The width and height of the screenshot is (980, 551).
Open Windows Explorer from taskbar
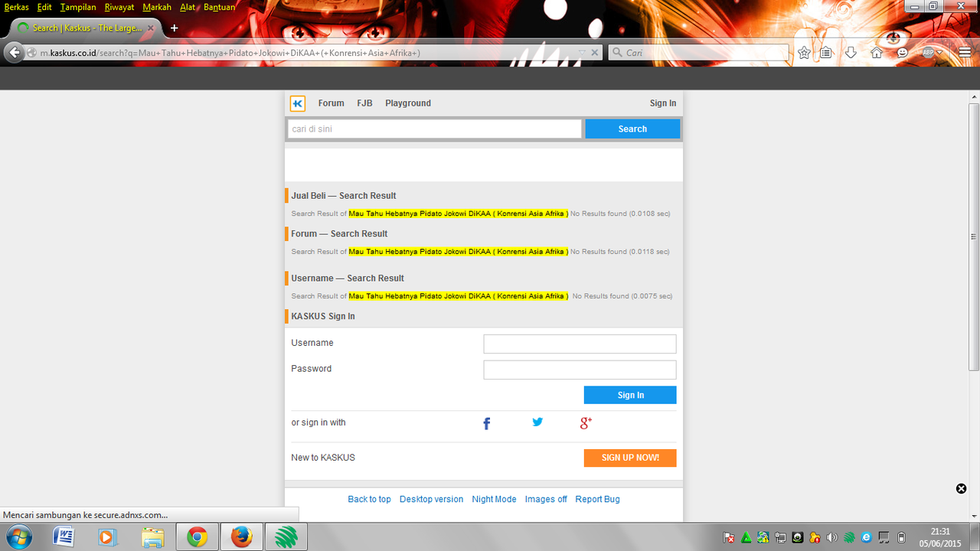pyautogui.click(x=152, y=537)
